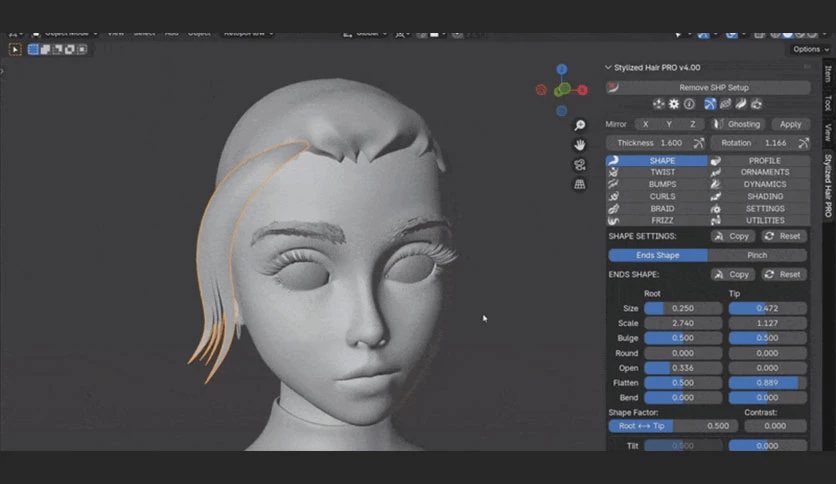Switch to the Tool sidebar tab
Image resolution: width=836 pixels, height=484 pixels.
click(x=828, y=103)
